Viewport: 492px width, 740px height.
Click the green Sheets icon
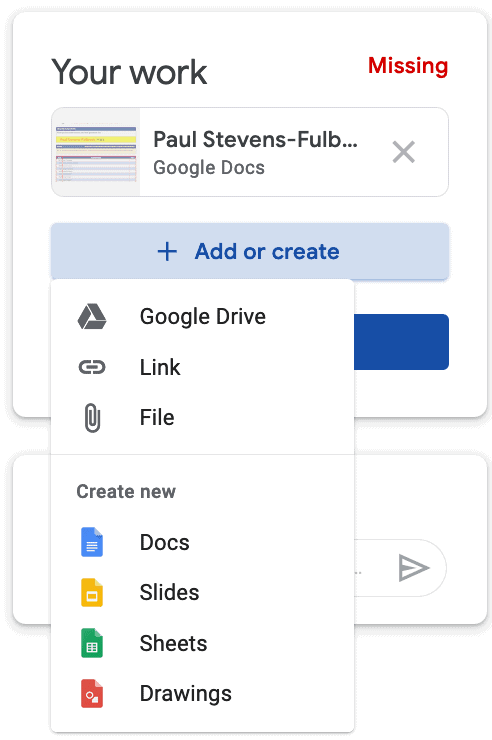[92, 643]
